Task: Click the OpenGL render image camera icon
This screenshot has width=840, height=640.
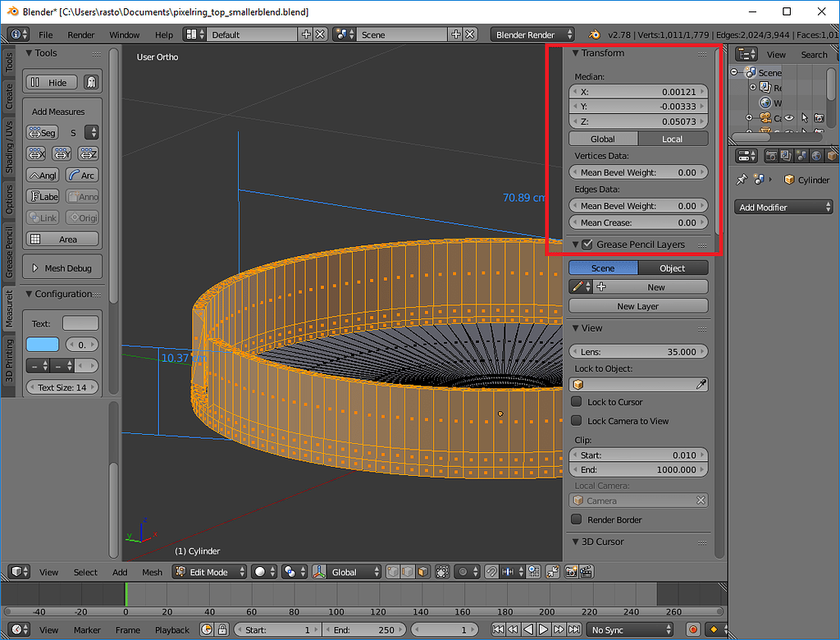Action: (571, 572)
